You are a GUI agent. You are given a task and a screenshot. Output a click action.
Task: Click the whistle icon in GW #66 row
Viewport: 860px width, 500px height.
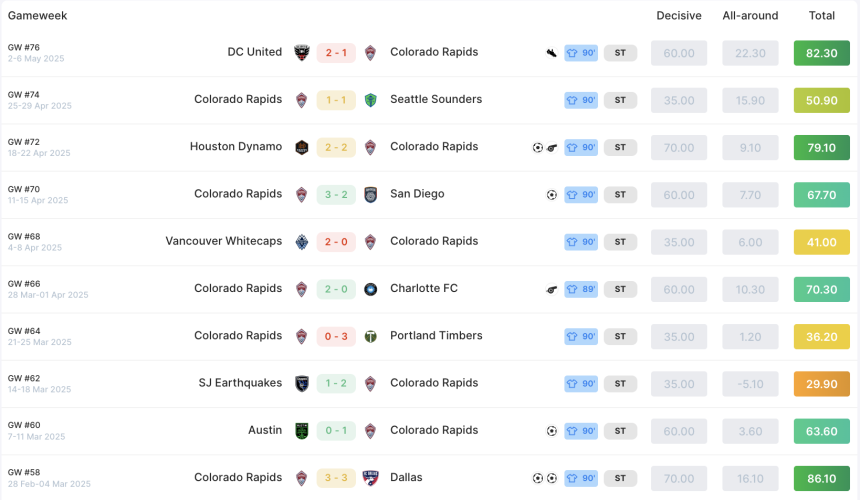click(x=552, y=289)
